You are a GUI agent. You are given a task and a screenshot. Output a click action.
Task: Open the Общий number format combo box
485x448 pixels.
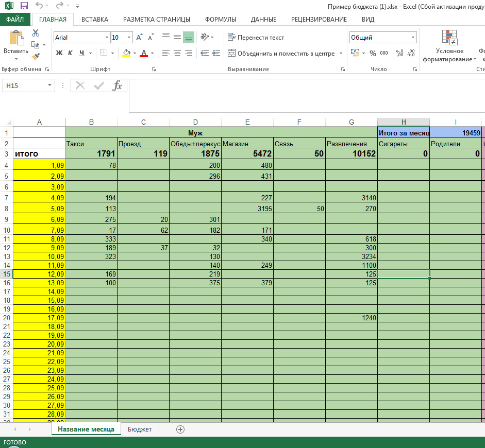[x=383, y=38]
